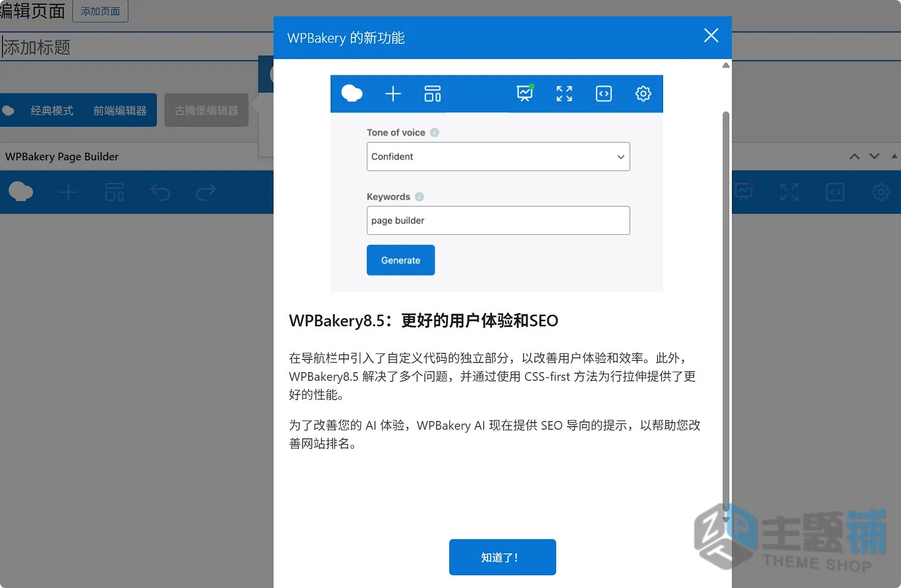Screen dimensions: 901x588
Task: Switch to 经典模式
Action: point(52,110)
